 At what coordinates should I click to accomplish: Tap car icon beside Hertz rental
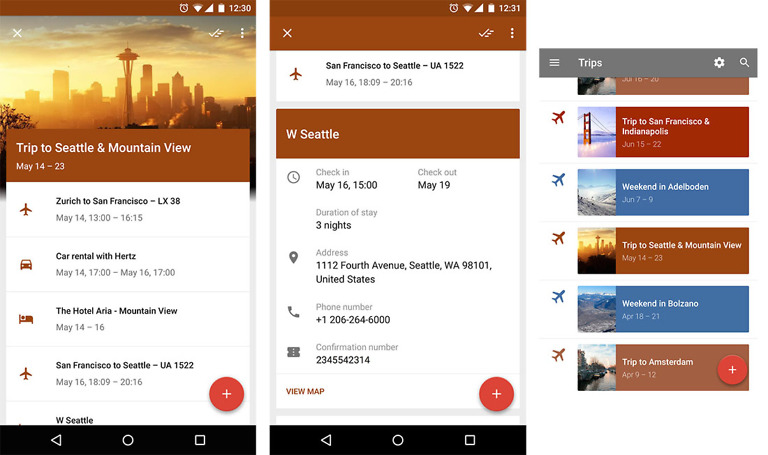tap(26, 264)
